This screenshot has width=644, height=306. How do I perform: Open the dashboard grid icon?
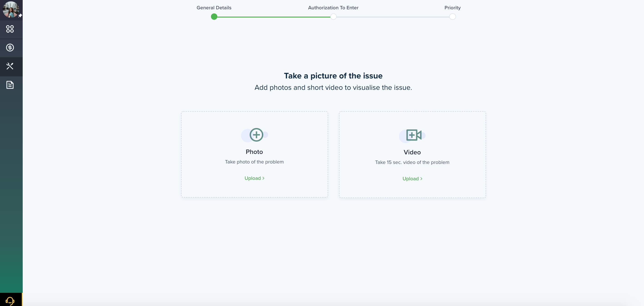(10, 29)
